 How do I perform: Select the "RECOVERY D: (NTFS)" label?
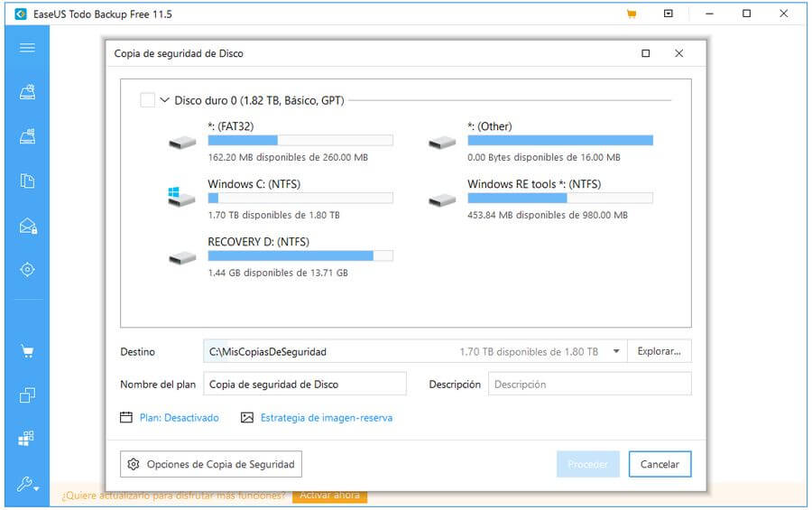pyautogui.click(x=258, y=242)
